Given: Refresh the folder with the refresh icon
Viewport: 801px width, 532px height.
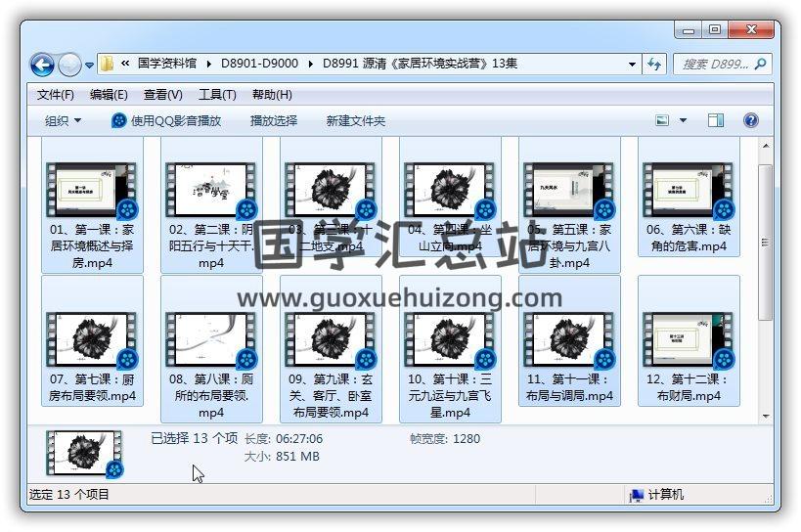Looking at the screenshot, I should [654, 64].
